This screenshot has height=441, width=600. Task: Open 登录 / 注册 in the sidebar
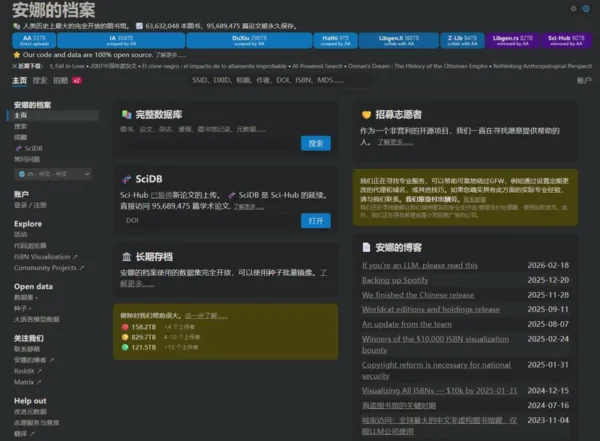[x=30, y=205]
